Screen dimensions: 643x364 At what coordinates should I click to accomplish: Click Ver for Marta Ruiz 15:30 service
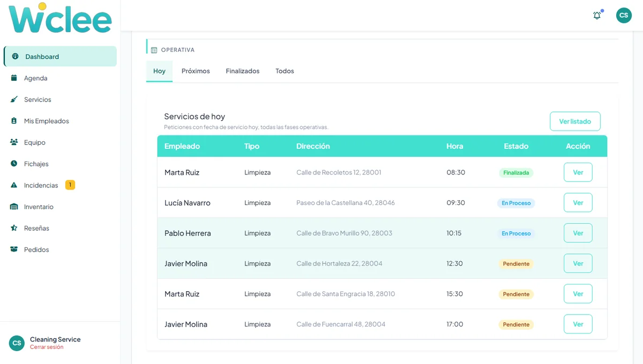click(x=578, y=294)
